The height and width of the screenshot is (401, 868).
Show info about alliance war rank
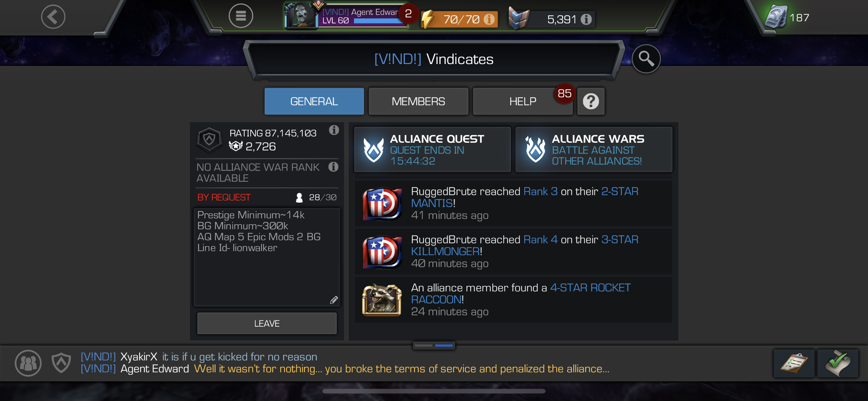(x=333, y=167)
